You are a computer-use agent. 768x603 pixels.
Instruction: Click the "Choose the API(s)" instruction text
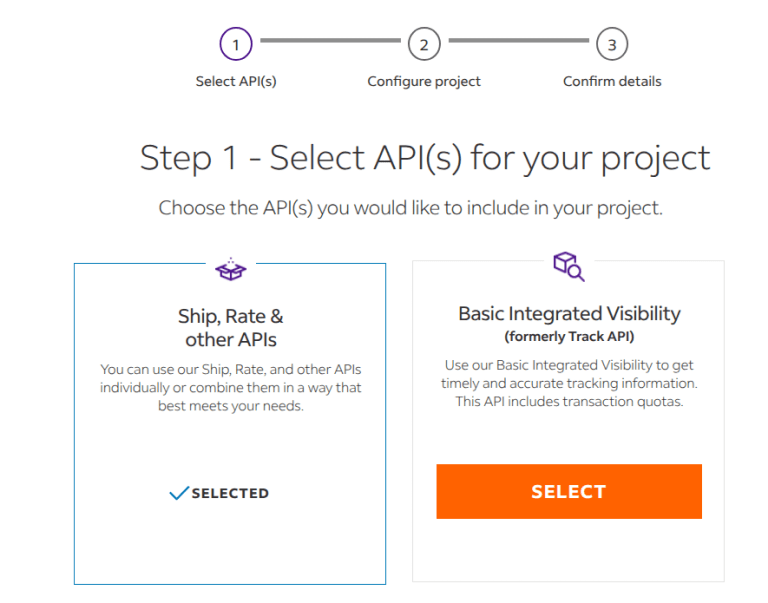pos(411,209)
